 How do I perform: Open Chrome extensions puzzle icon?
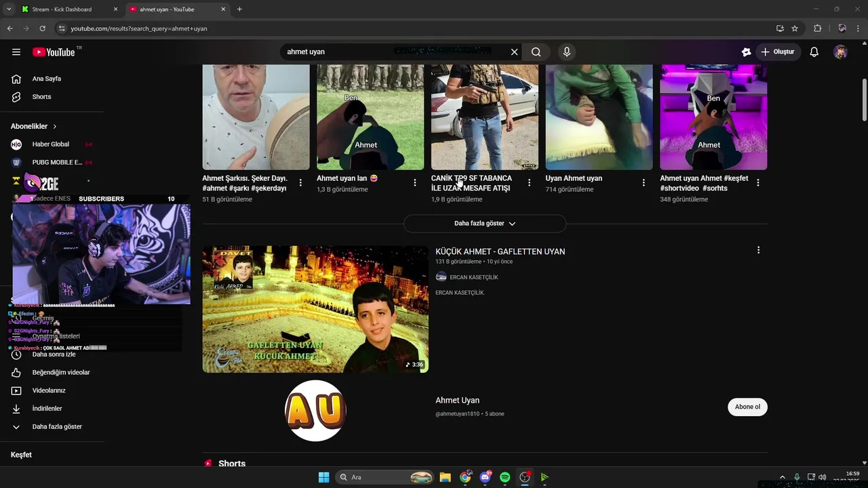tap(817, 28)
